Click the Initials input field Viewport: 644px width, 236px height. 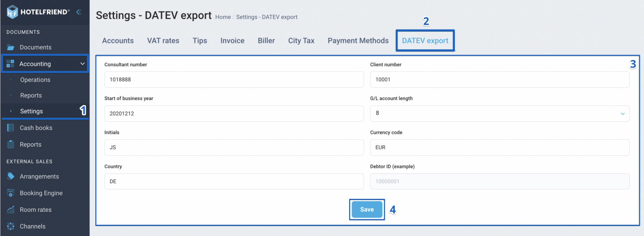pos(234,147)
